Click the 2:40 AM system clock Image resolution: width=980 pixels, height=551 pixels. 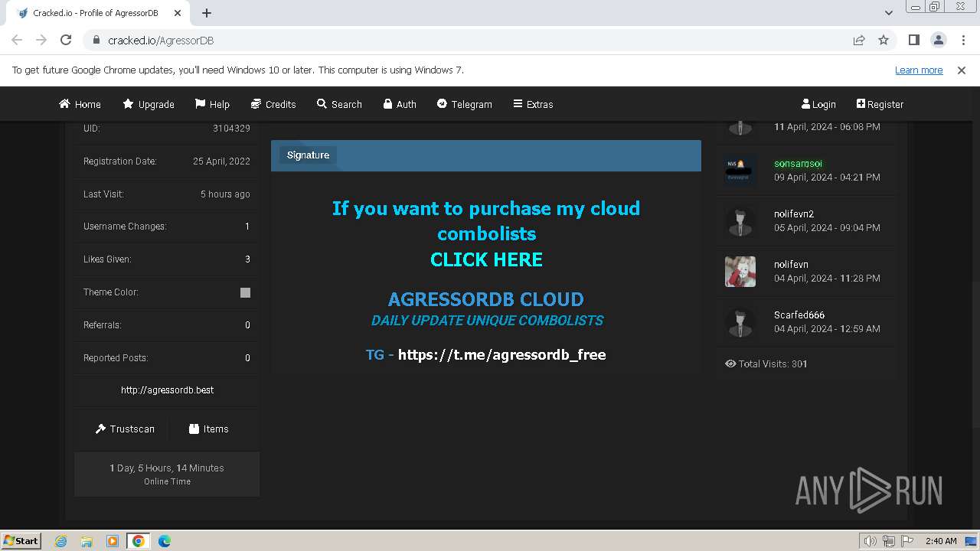point(941,541)
